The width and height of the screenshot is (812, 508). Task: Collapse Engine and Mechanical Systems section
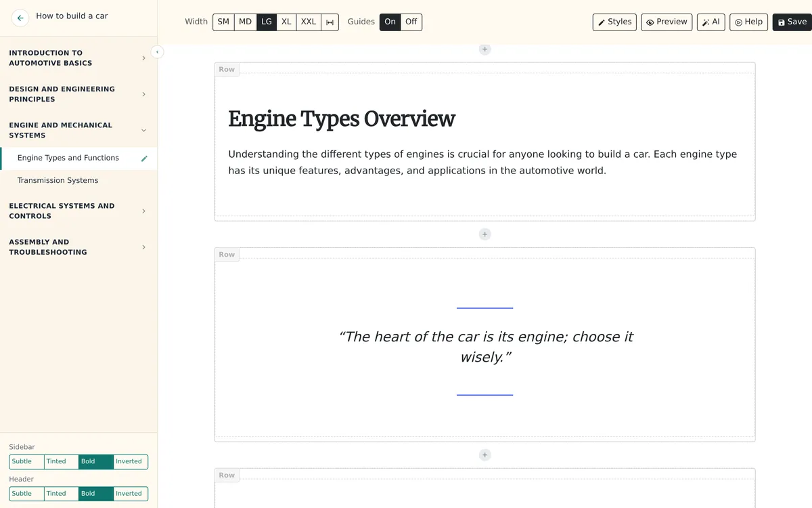pyautogui.click(x=78, y=130)
